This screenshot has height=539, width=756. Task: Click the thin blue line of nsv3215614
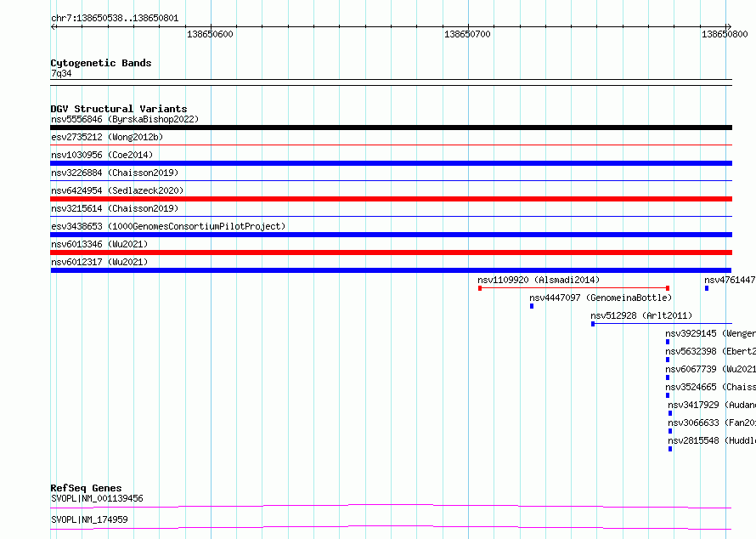[391, 216]
